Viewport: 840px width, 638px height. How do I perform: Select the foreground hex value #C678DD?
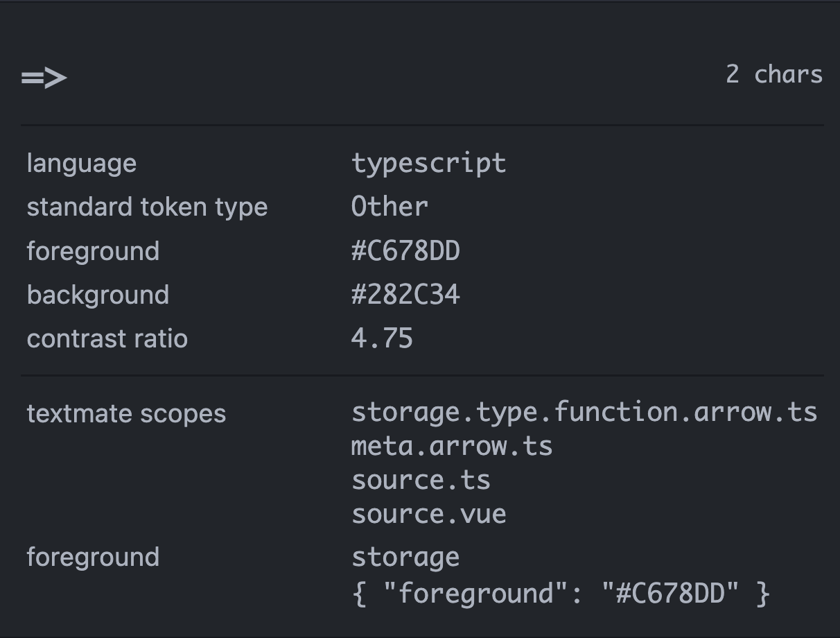pos(405,251)
